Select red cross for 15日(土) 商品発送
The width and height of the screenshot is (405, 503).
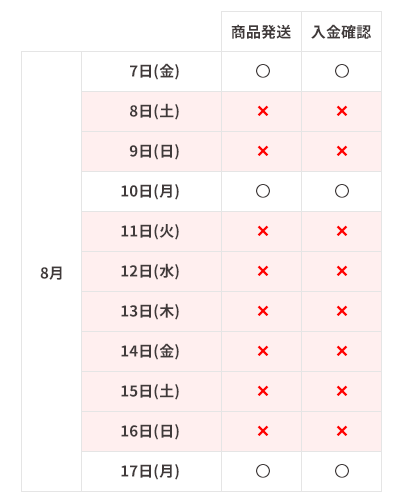(263, 391)
